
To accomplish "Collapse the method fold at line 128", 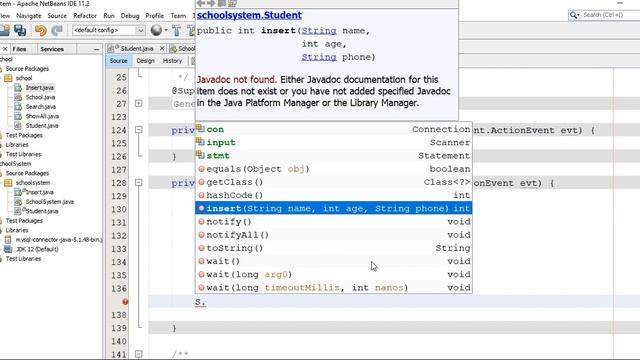I will (x=139, y=182).
